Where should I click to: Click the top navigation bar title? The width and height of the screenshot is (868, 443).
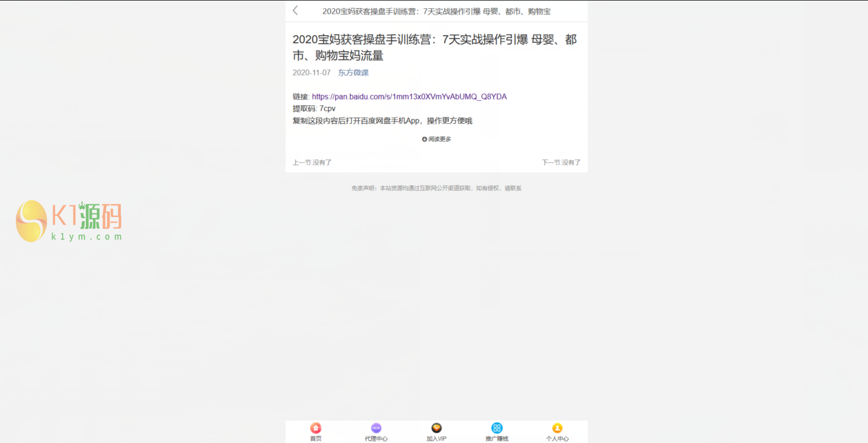coord(437,11)
